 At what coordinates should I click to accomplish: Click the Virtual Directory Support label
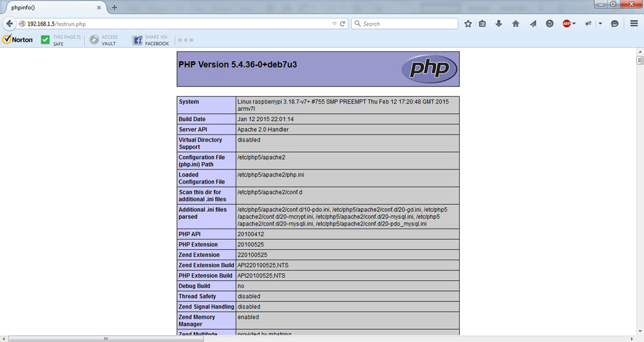[200, 143]
